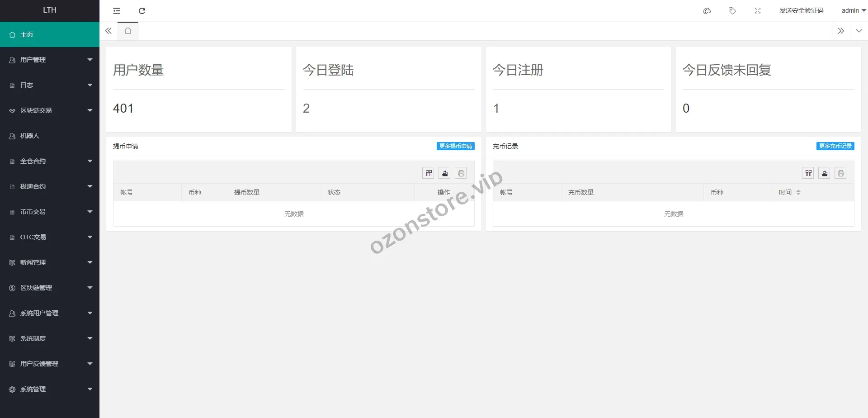Open column filter icon in 充币记录 table
This screenshot has width=868, height=418.
pyautogui.click(x=808, y=173)
